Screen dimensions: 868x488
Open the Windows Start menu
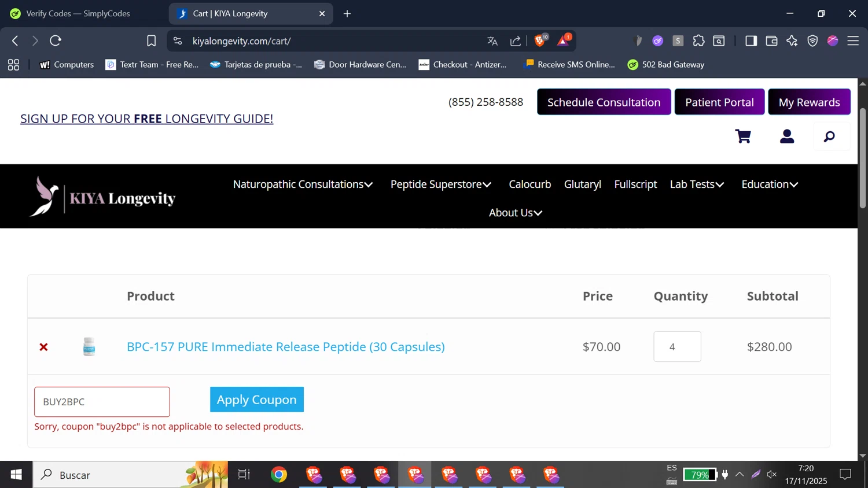pos(16,475)
